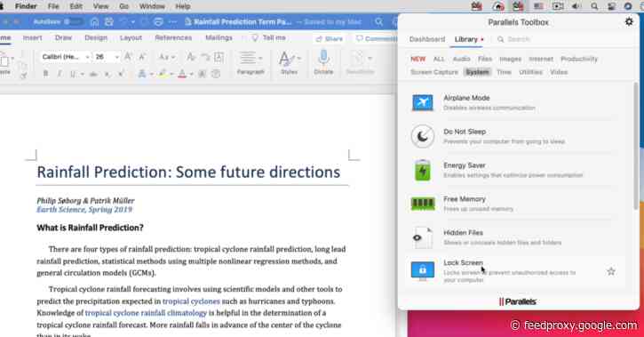Screen dimensions: 644x337
Task: Open the Mailings ribbon tab
Action: [x=219, y=37]
